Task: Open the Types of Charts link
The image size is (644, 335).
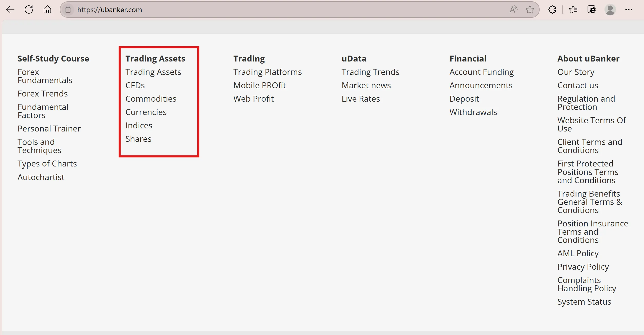Action: pos(47,164)
